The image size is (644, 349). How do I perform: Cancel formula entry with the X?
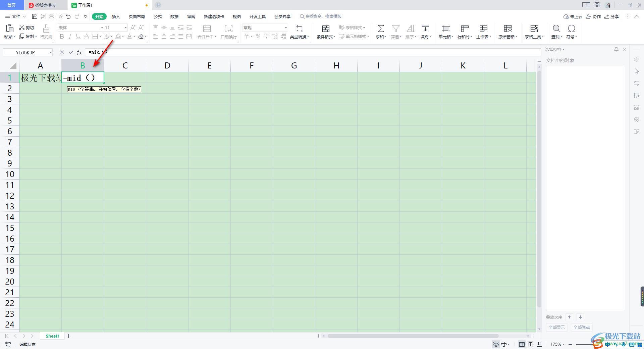click(x=62, y=52)
